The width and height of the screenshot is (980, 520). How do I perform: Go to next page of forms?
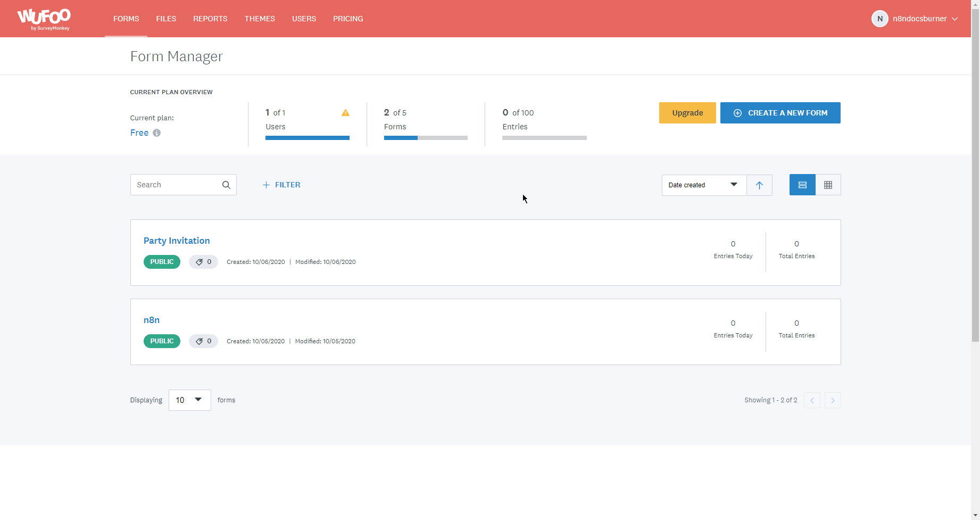(833, 400)
